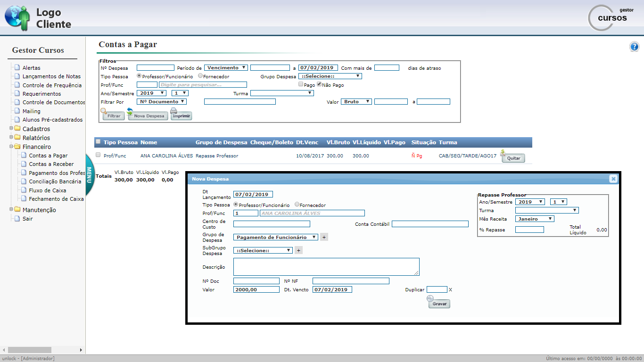This screenshot has height=362, width=644.
Task: Select Professor/Funcionário radio in Filtros
Action: pyautogui.click(x=139, y=75)
